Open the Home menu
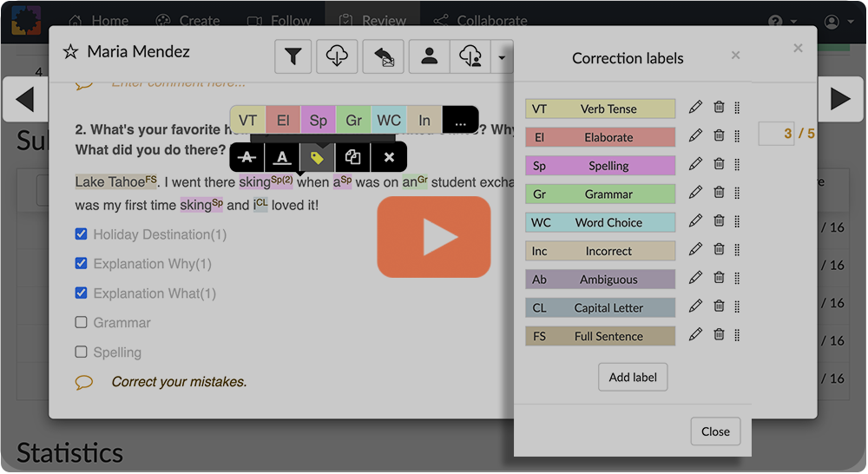The height and width of the screenshot is (474, 868). click(99, 21)
